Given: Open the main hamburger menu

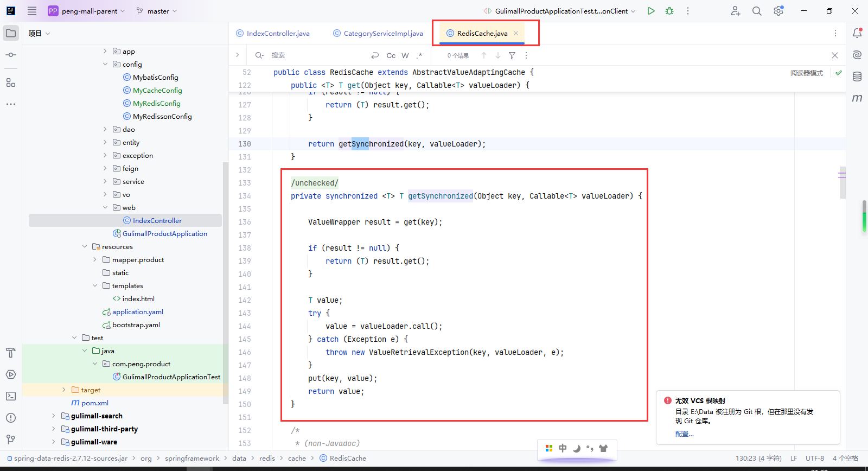Looking at the screenshot, I should [x=32, y=11].
